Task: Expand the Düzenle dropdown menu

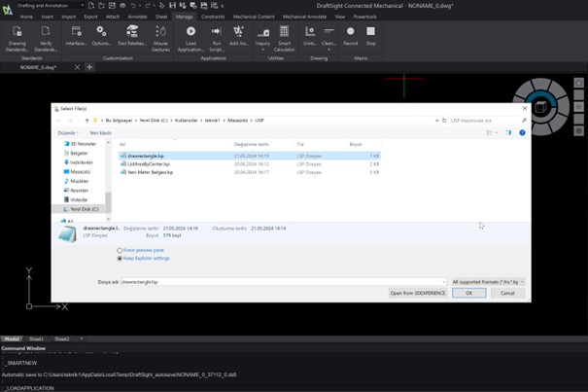Action: point(67,132)
